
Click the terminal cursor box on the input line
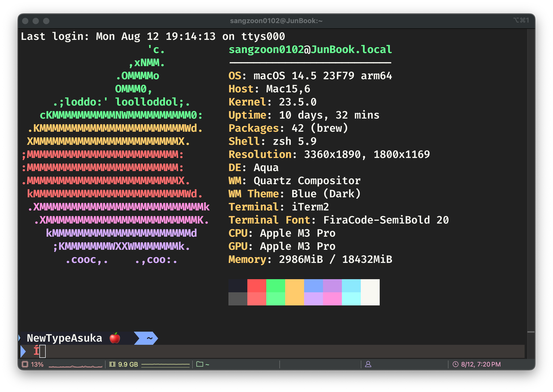click(x=43, y=351)
